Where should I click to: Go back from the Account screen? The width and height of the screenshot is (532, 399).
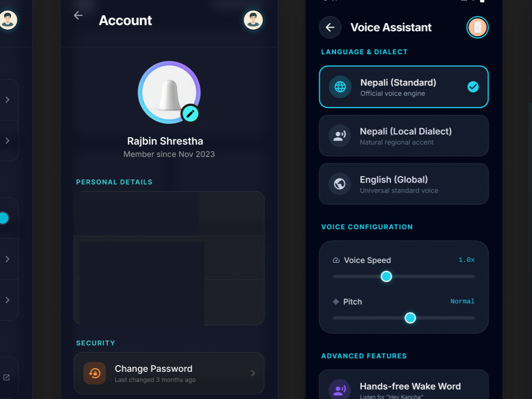coord(78,15)
